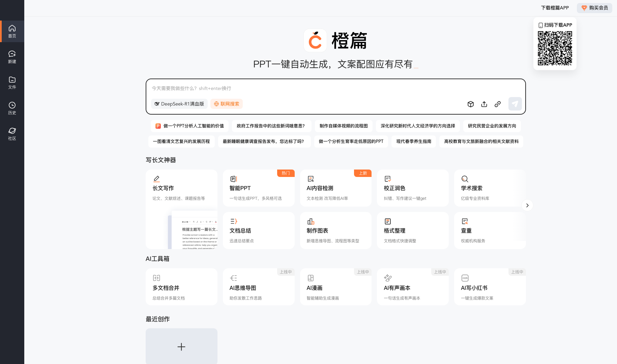The image size is (617, 364).
Task: Click 下载橙篇APP in the top bar
Action: point(555,8)
